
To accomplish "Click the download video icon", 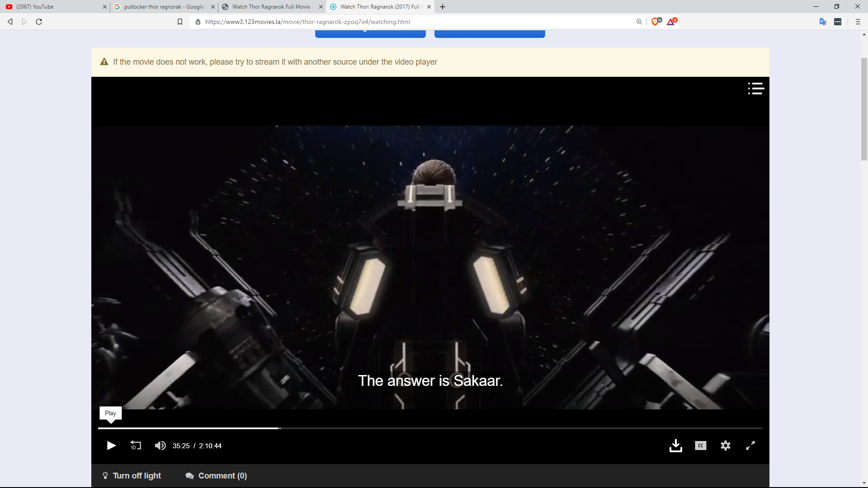I will 675,446.
